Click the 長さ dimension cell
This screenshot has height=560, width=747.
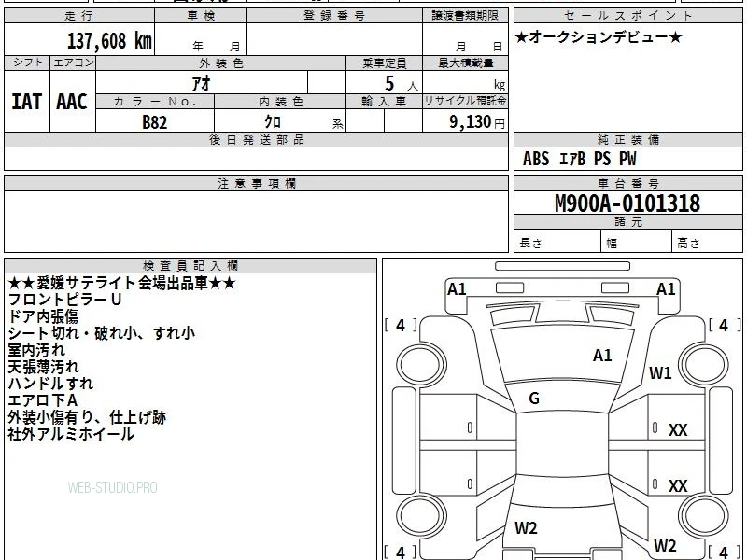tap(557, 241)
